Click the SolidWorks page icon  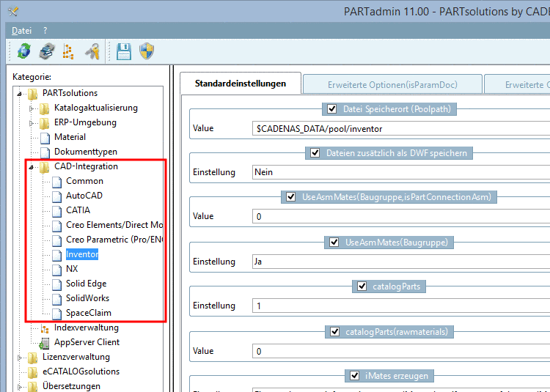click(x=56, y=299)
